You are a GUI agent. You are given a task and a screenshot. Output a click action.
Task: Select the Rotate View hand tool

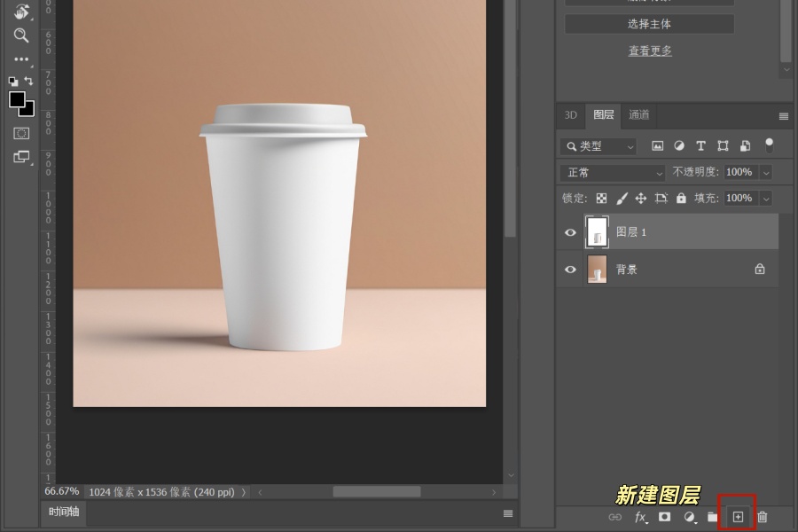click(21, 12)
